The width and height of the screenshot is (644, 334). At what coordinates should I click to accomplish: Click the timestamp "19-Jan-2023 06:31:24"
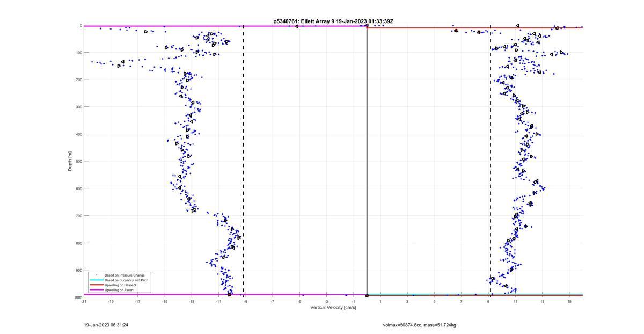point(106,325)
